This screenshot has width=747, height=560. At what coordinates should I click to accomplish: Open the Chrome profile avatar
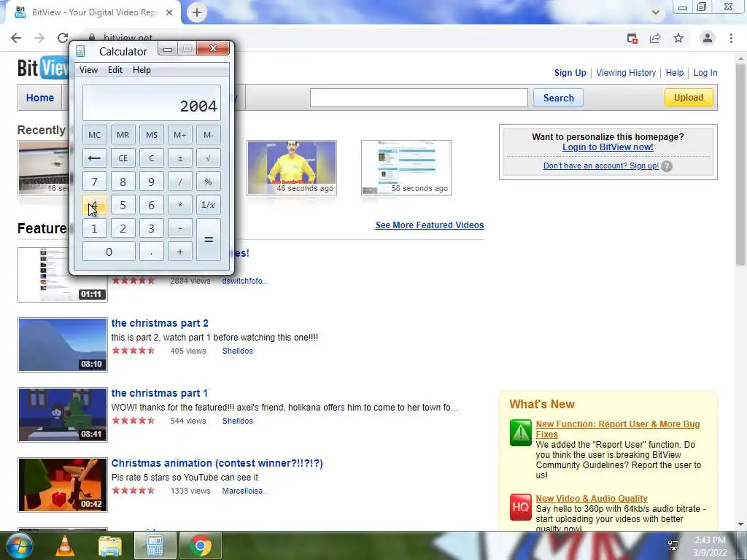click(708, 38)
